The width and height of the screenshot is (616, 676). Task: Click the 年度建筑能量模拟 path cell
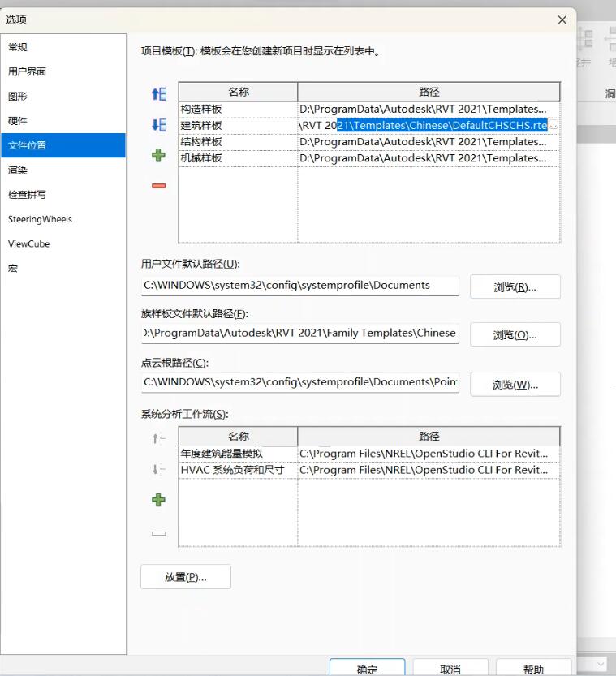(x=429, y=454)
